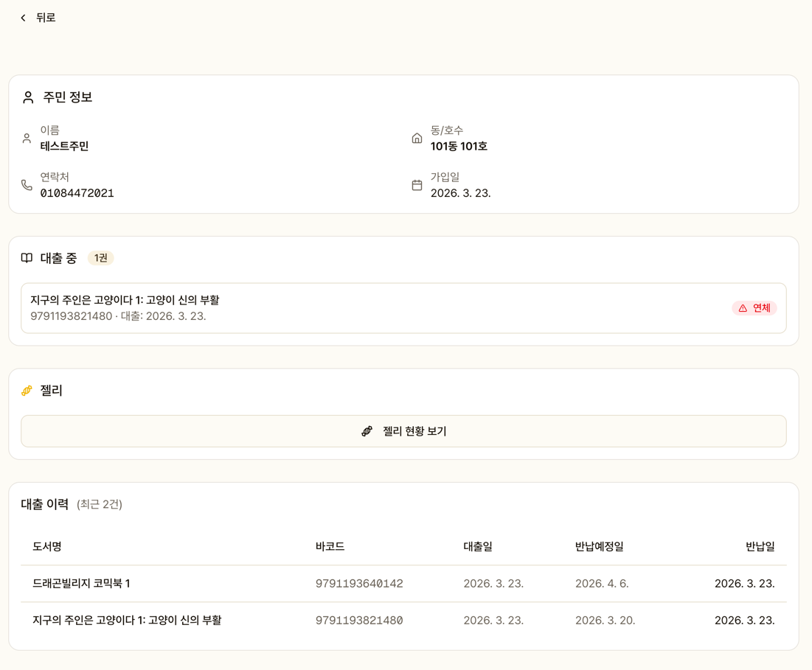
Task: Click the 도서명 column header
Action: 47,546
